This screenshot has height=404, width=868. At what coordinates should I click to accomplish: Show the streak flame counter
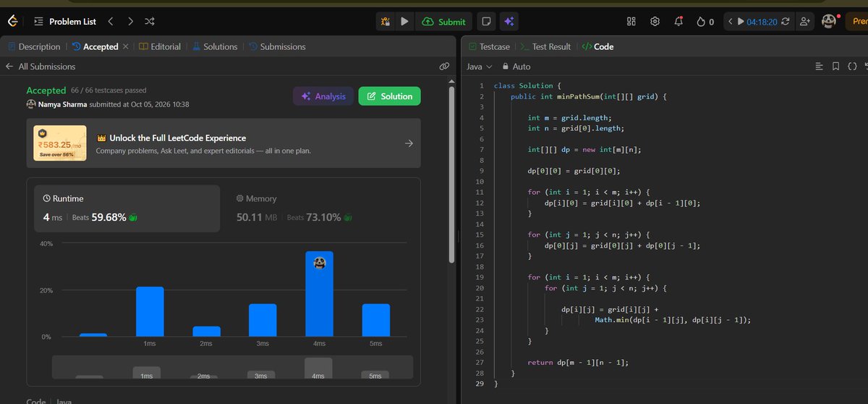(705, 22)
